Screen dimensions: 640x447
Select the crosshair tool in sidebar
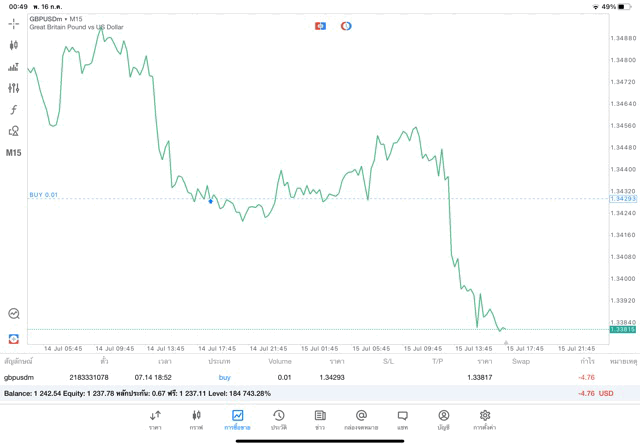pyautogui.click(x=14, y=23)
